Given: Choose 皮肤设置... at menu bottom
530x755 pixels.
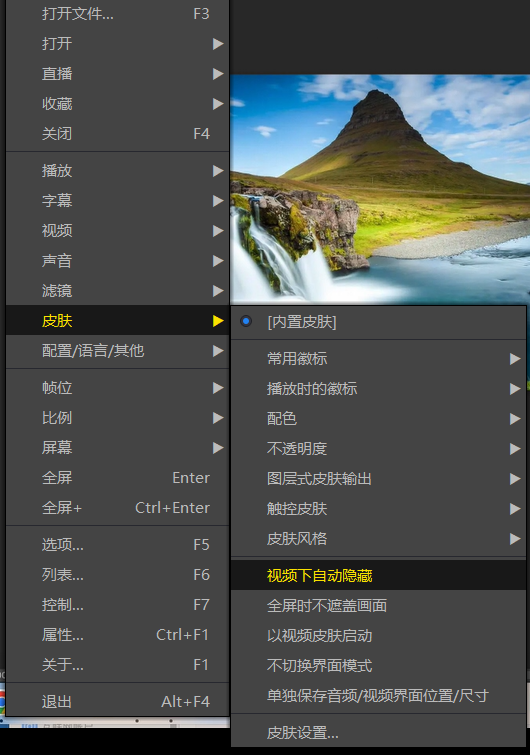Looking at the screenshot, I should [x=378, y=732].
